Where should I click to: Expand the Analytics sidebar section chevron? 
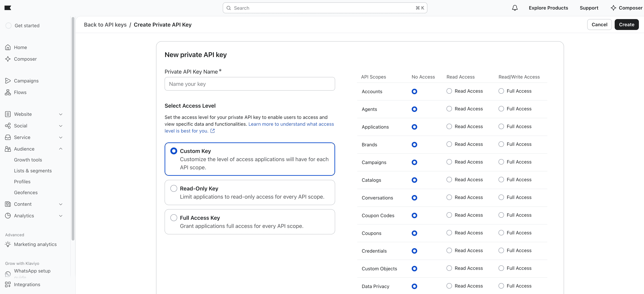tap(61, 216)
